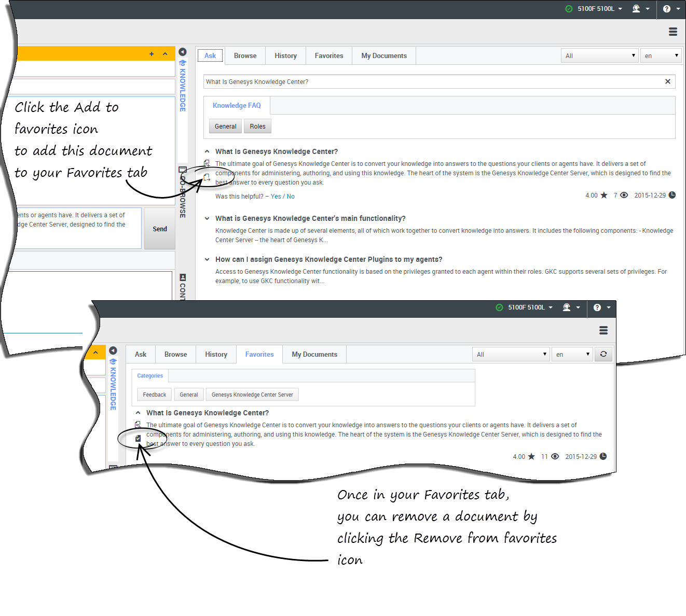Open the upper hamburger main menu

click(673, 32)
